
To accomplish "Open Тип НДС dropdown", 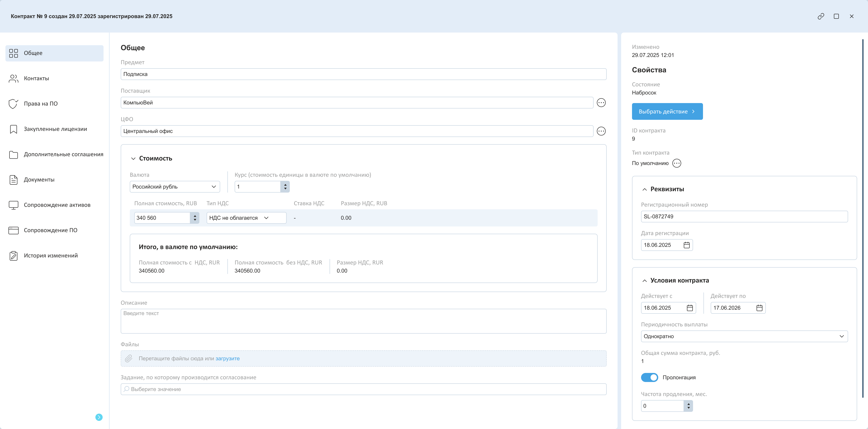I will [246, 218].
